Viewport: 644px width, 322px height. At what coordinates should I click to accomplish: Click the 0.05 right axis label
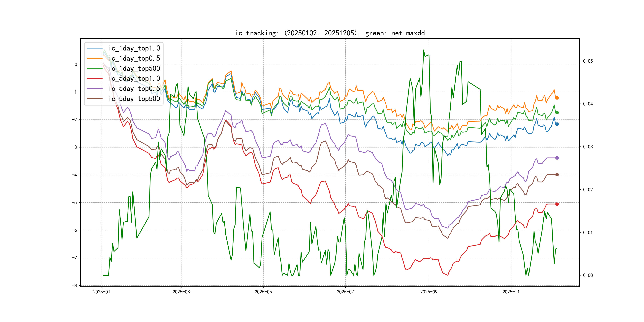coord(588,61)
